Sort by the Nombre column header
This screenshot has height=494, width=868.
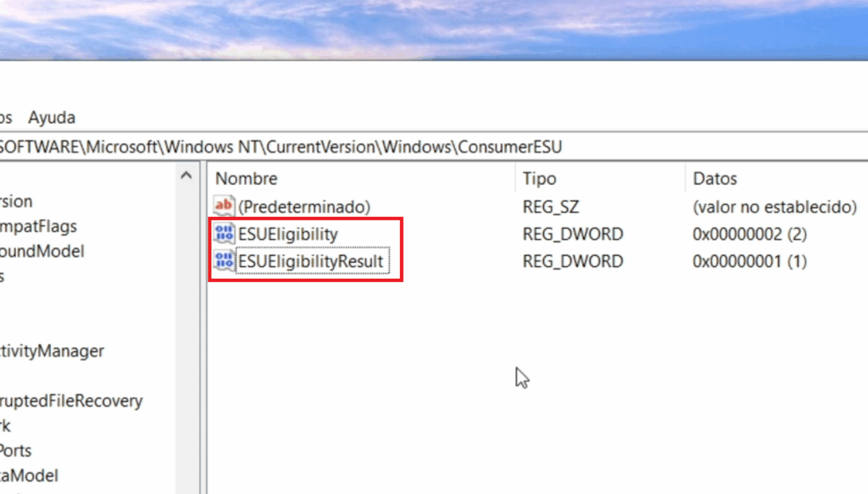coord(246,179)
